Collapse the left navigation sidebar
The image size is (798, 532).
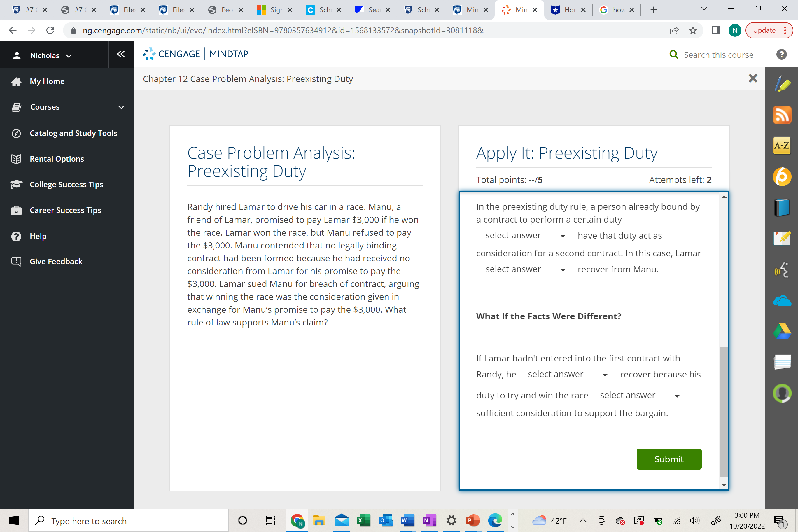point(121,54)
